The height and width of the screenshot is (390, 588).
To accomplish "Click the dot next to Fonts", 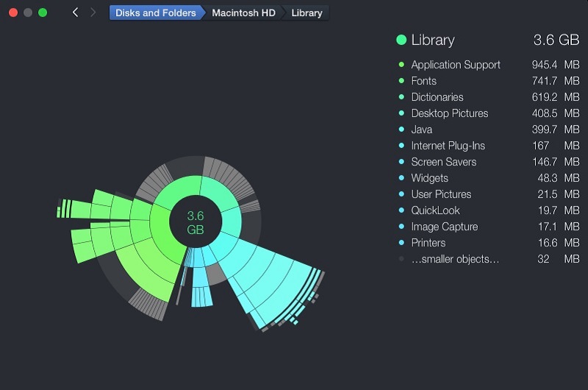I will (x=401, y=81).
